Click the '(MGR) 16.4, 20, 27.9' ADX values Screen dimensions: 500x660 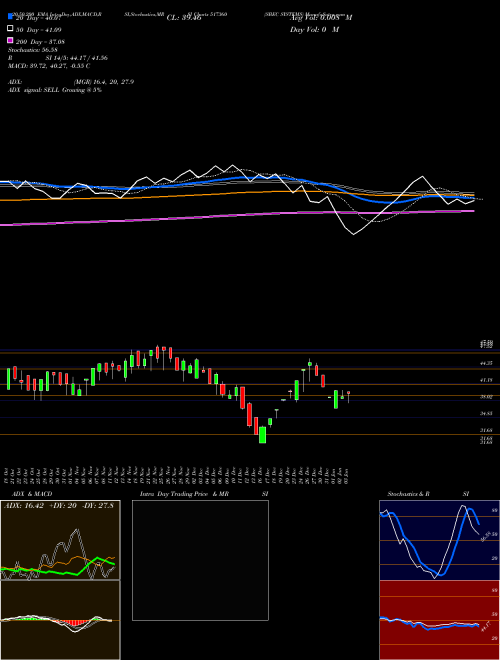pos(104,82)
